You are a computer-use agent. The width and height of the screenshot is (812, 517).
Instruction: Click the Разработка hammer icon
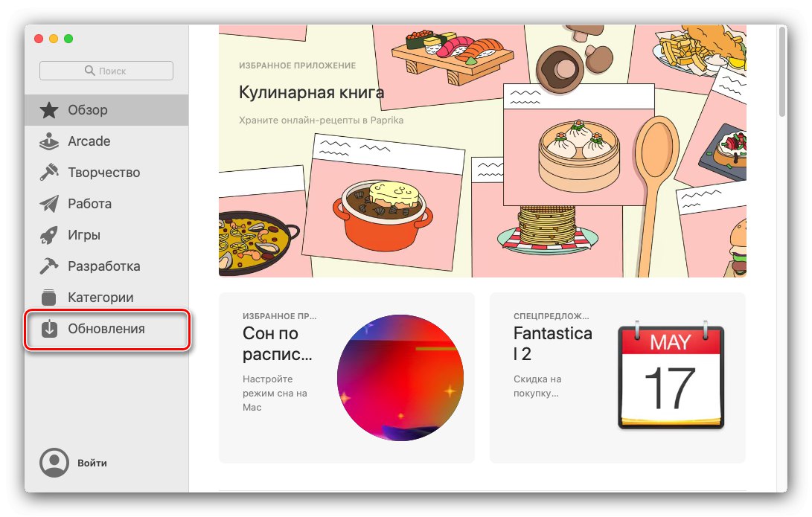(49, 266)
